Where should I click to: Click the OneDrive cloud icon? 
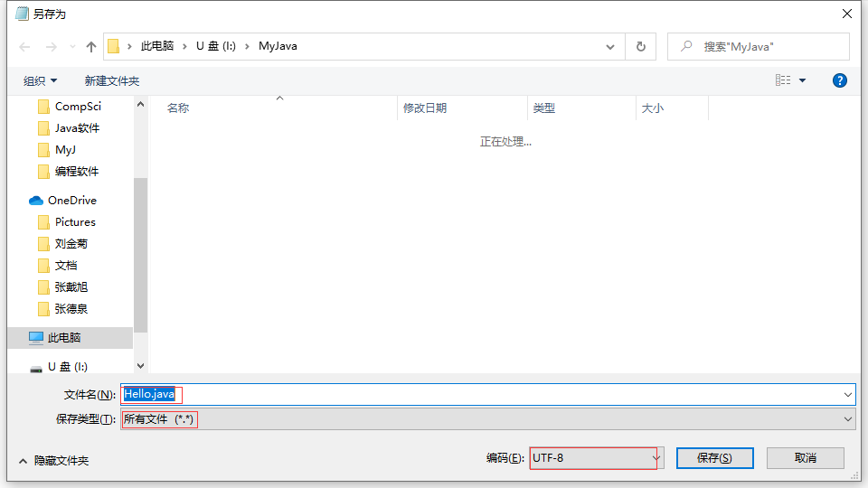[36, 201]
